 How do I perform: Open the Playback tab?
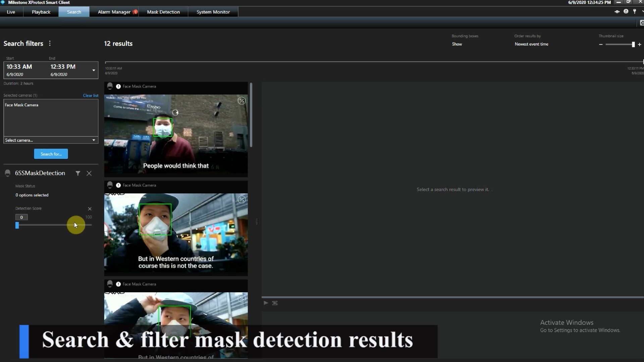tap(41, 12)
